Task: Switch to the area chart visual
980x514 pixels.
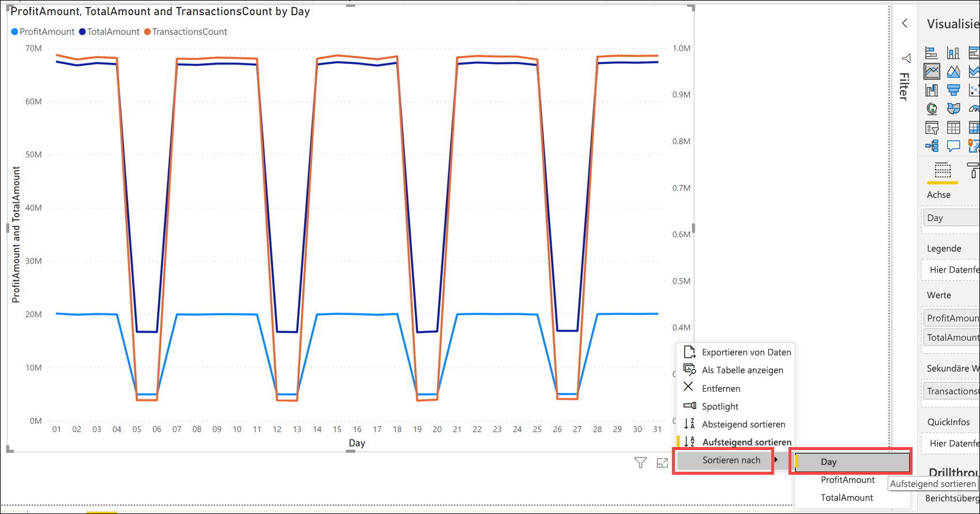Action: (953, 72)
